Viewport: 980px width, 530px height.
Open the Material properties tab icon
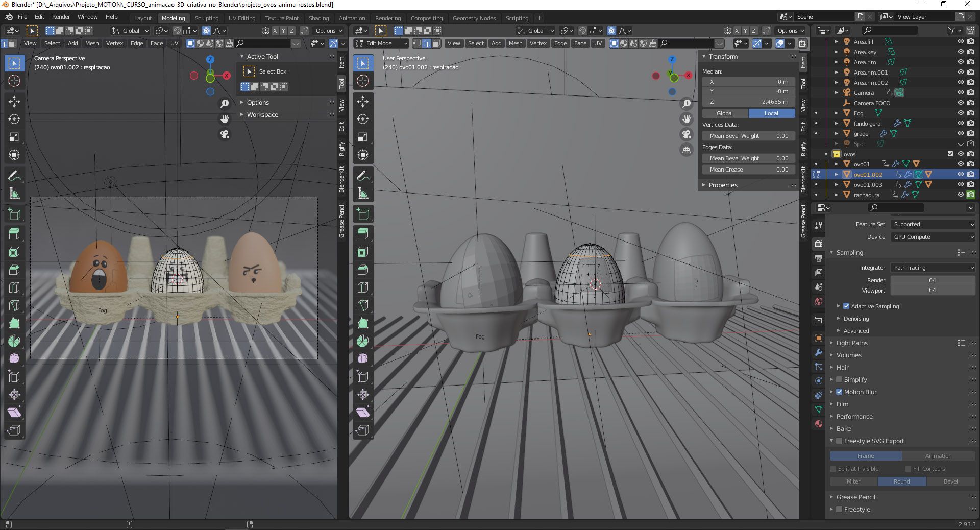(819, 424)
